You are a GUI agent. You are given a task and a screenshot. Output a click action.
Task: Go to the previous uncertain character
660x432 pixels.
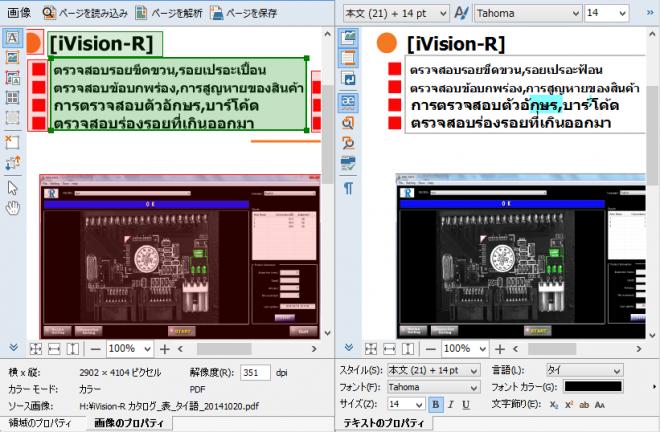[349, 123]
